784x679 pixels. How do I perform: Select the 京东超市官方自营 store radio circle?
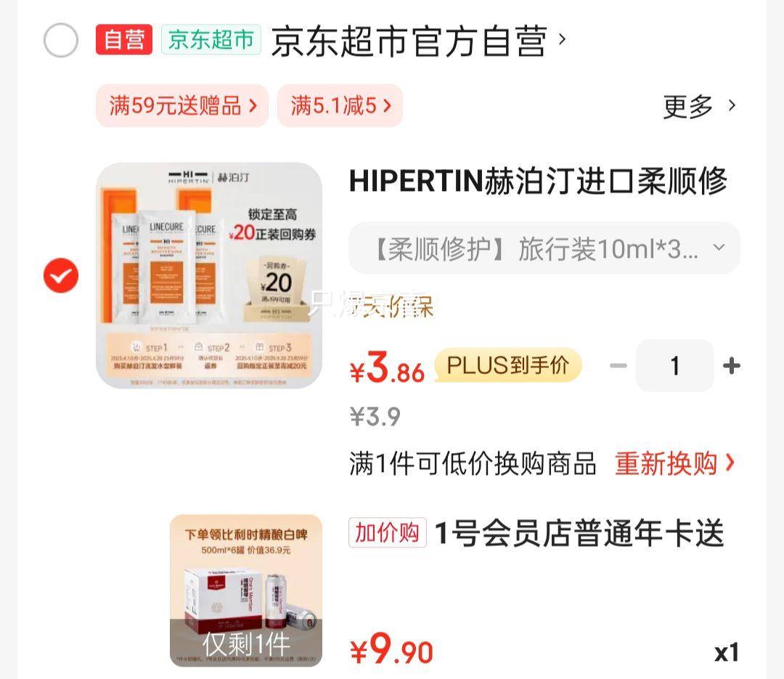(60, 40)
